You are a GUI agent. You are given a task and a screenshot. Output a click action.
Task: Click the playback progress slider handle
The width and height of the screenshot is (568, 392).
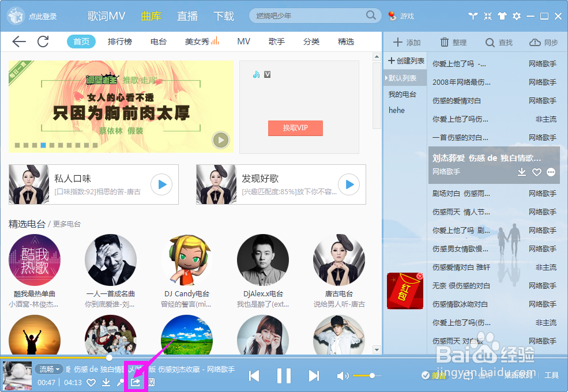[x=108, y=357]
